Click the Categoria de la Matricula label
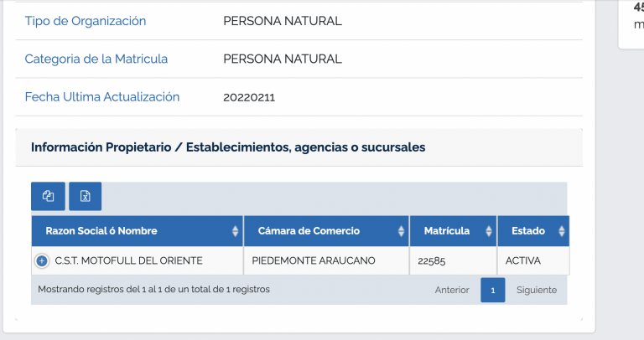This screenshot has width=644, height=340. pos(96,59)
